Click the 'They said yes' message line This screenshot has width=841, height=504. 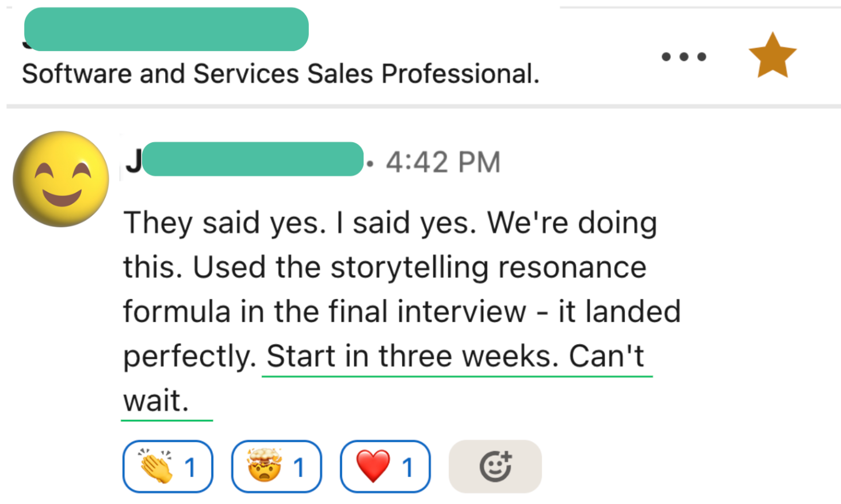tap(390, 223)
